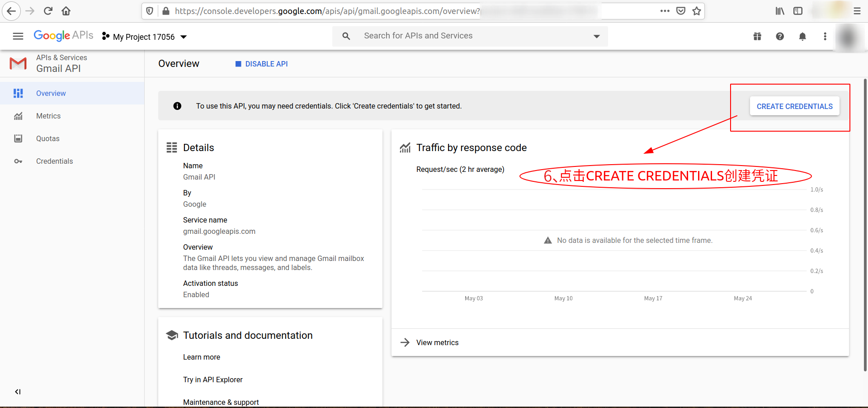Click the Gmail M logo icon
Image resolution: width=868 pixels, height=408 pixels.
pos(18,63)
